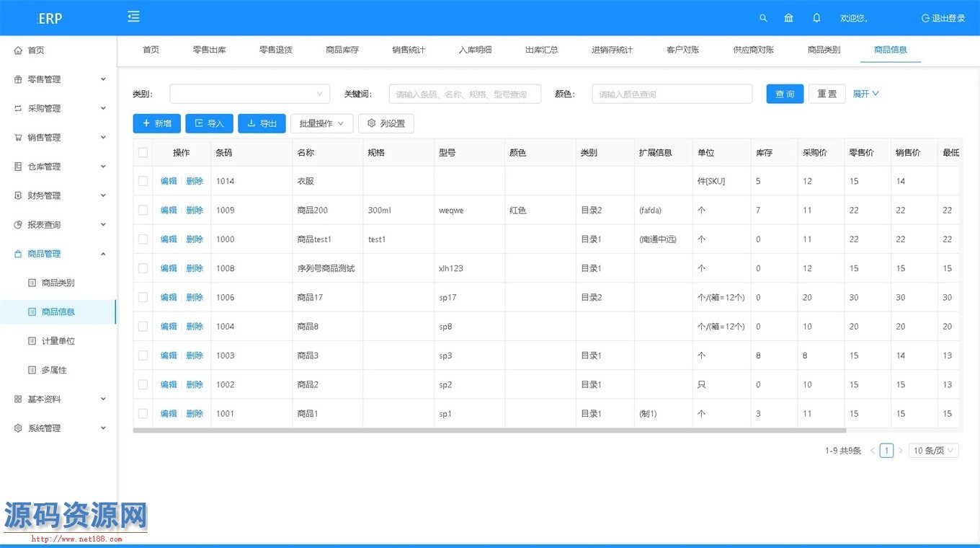980x548 pixels.
Task: Click the 新增 add button
Action: (156, 123)
